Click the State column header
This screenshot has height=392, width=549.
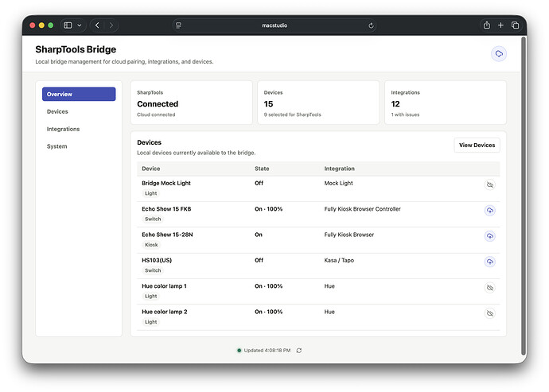click(x=262, y=169)
